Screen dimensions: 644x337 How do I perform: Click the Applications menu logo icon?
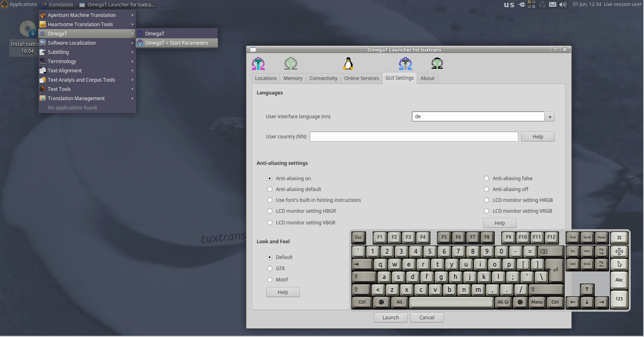pyautogui.click(x=4, y=4)
